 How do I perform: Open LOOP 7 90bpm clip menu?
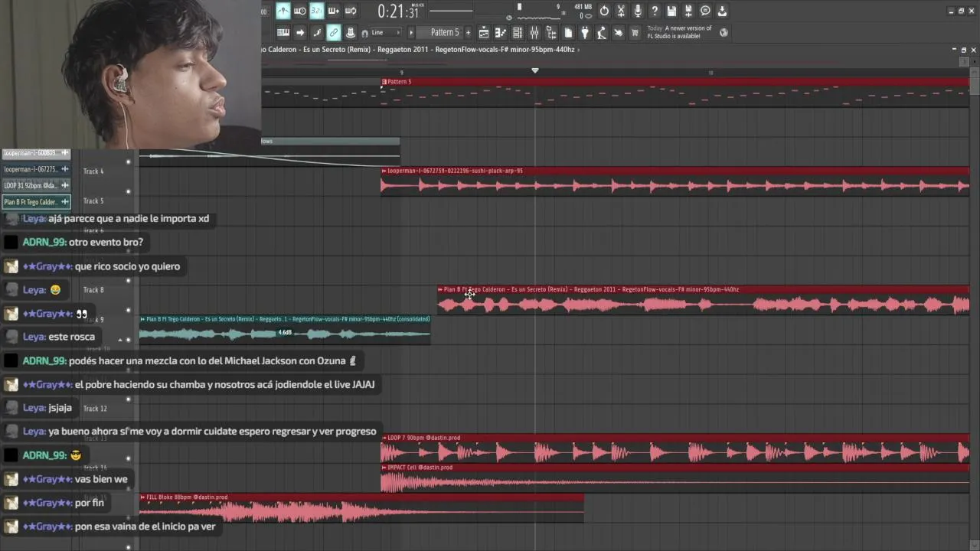click(x=384, y=438)
